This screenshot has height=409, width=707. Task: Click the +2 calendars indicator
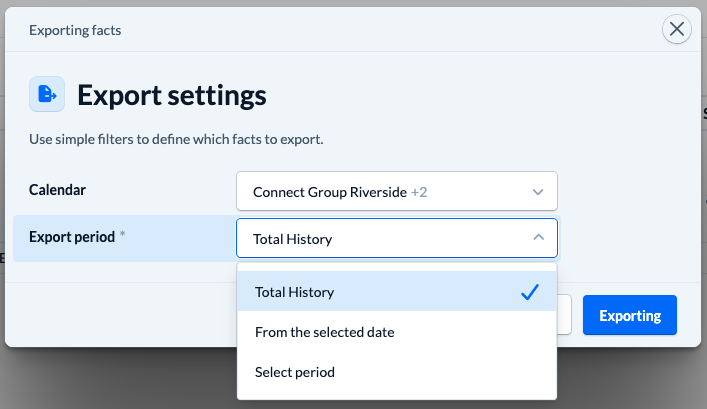pos(419,192)
